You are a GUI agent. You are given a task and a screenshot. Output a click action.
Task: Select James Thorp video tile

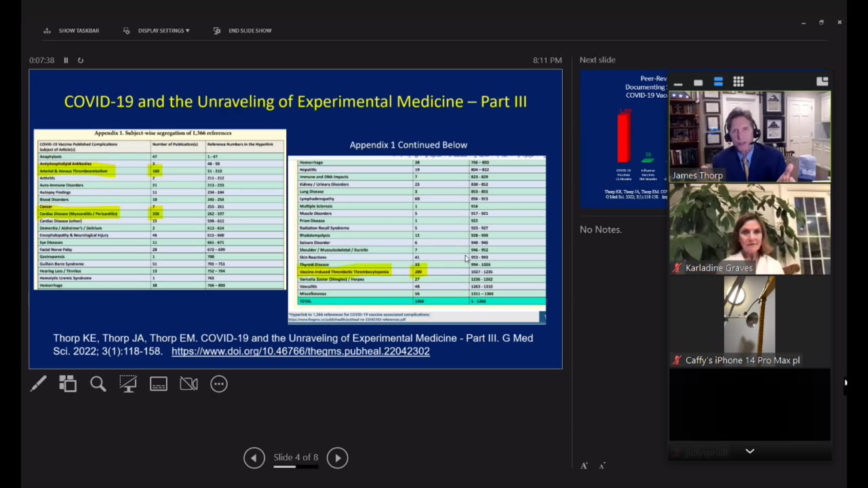point(750,136)
